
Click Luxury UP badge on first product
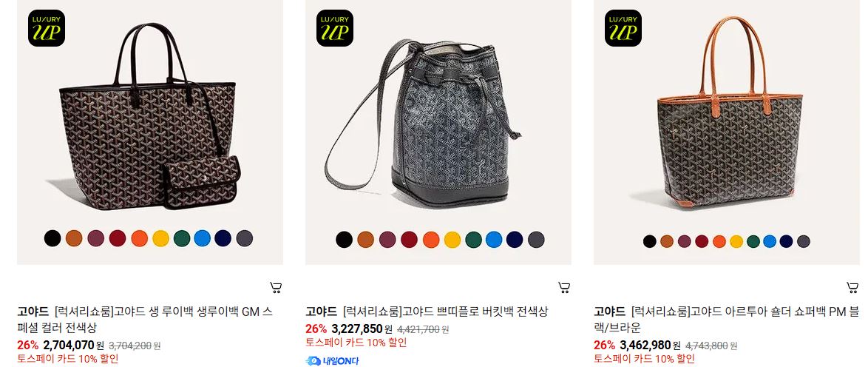(x=47, y=28)
